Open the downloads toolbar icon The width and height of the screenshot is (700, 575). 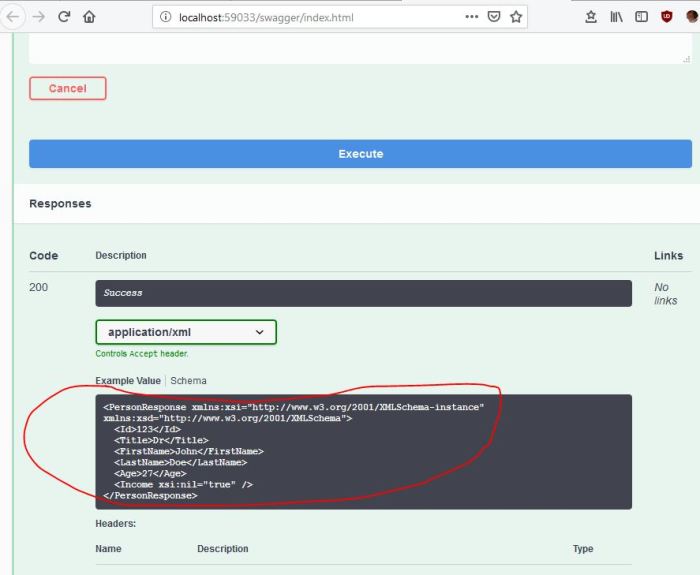[591, 17]
